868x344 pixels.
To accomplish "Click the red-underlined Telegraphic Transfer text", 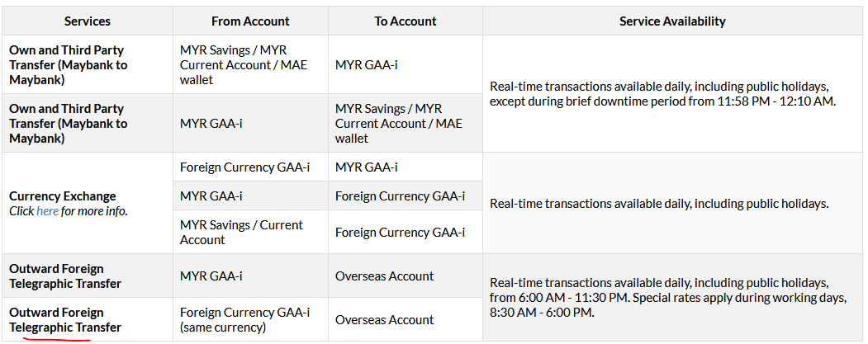I will pyautogui.click(x=65, y=328).
